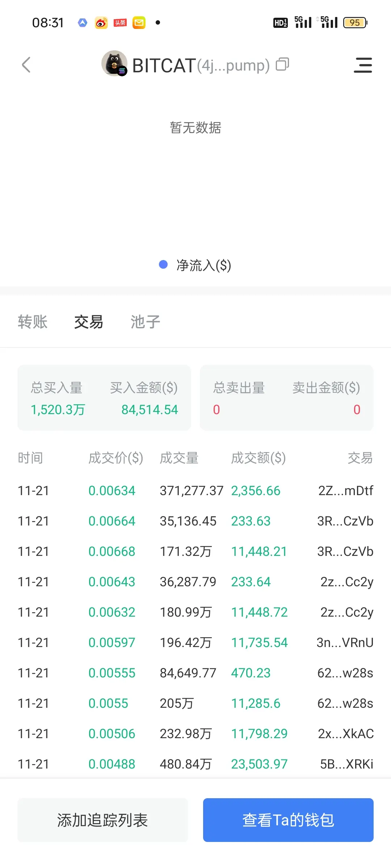Tap volume 205万
The width and height of the screenshot is (391, 868).
pos(177,703)
